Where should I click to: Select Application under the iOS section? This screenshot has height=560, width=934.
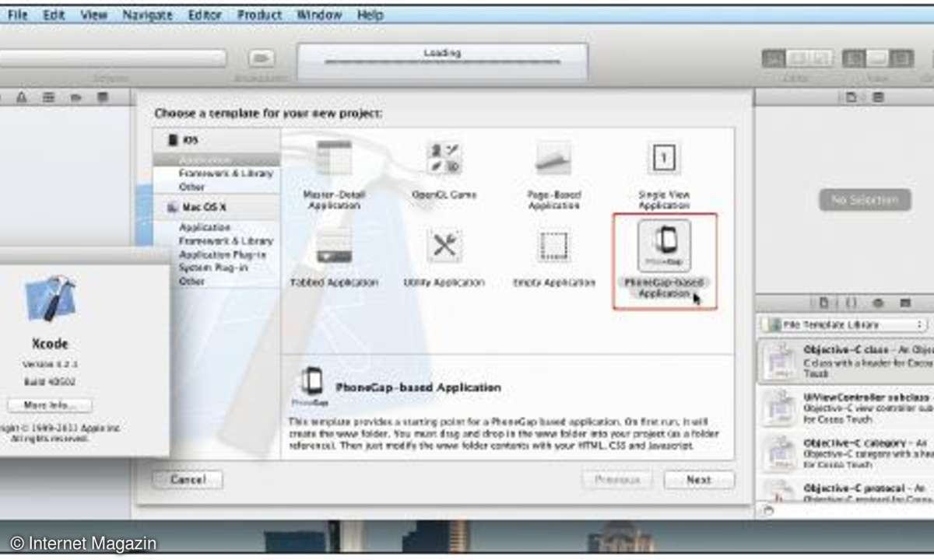pyautogui.click(x=216, y=159)
